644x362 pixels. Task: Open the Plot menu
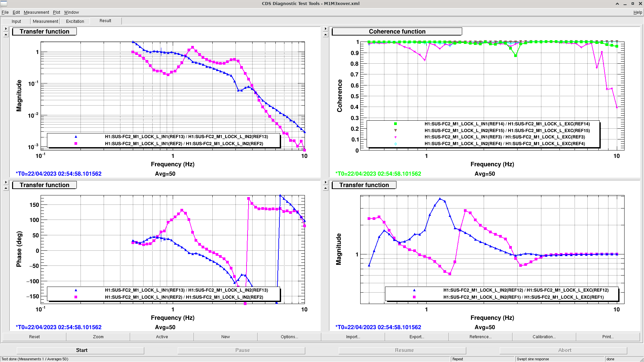point(56,12)
